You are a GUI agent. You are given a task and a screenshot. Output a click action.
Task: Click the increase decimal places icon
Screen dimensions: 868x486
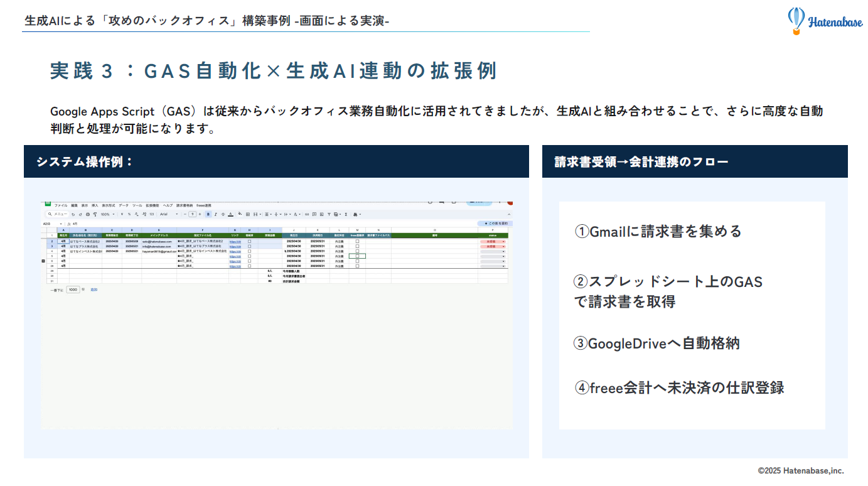(x=144, y=214)
